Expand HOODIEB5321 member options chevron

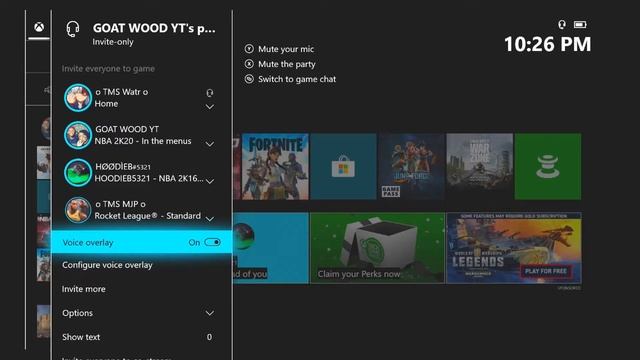[x=210, y=181]
